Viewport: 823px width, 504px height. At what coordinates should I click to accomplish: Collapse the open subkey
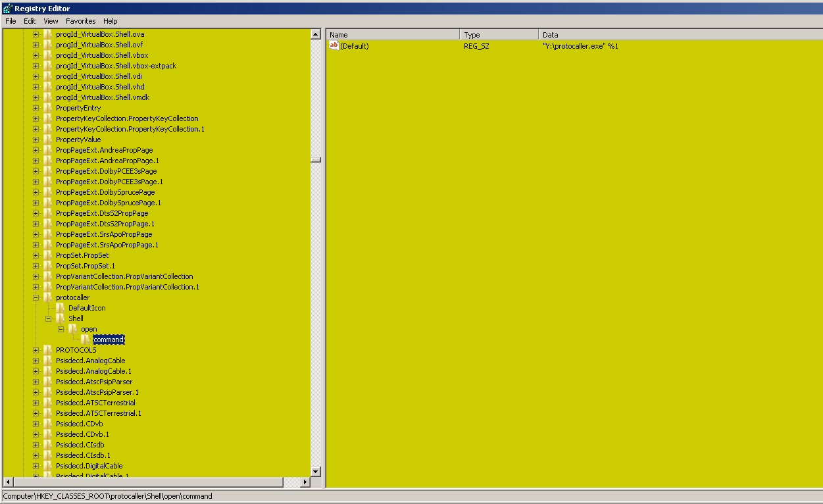coord(61,329)
